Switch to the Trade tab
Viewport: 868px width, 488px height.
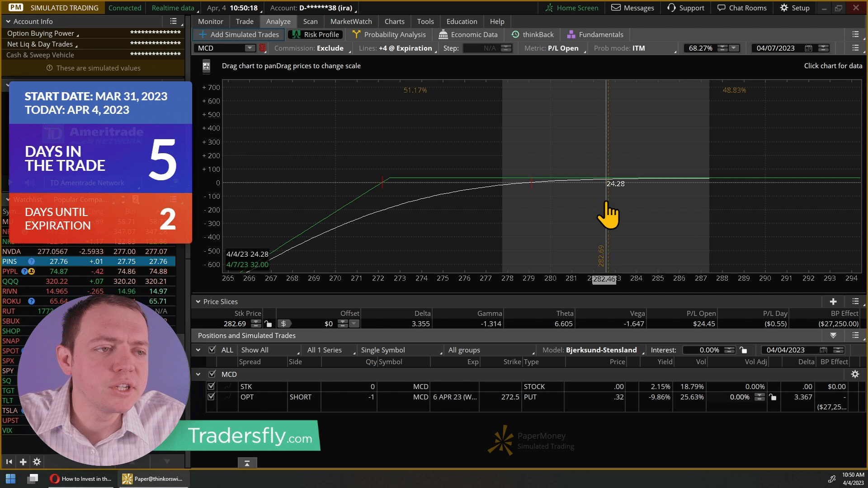[x=245, y=21]
